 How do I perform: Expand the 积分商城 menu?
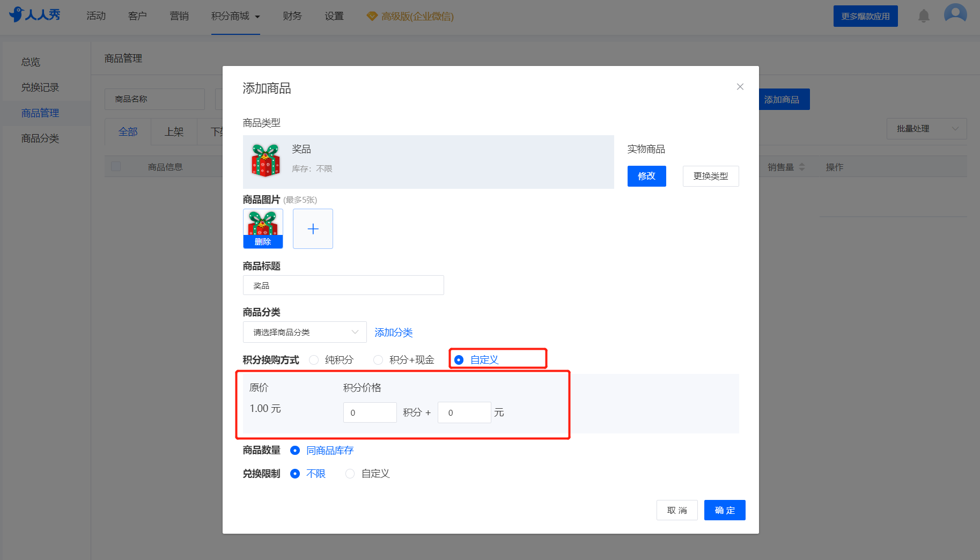pos(235,16)
